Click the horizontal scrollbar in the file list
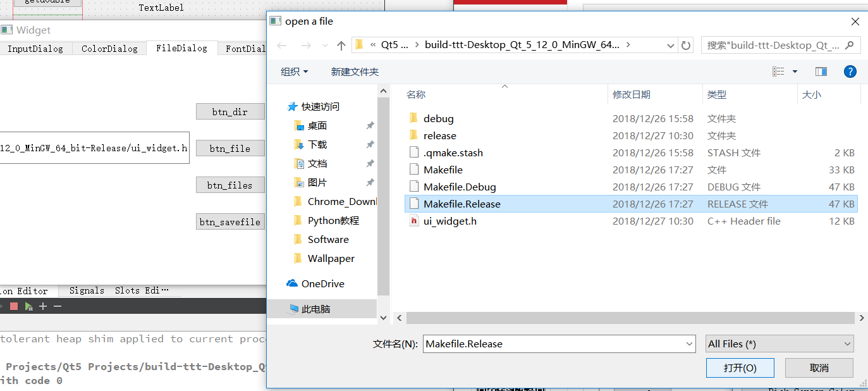Viewport: 868px width, 391px height. 629,318
